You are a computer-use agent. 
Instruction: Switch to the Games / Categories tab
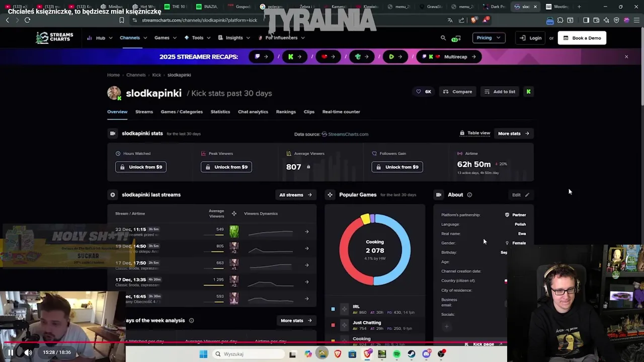(x=182, y=112)
